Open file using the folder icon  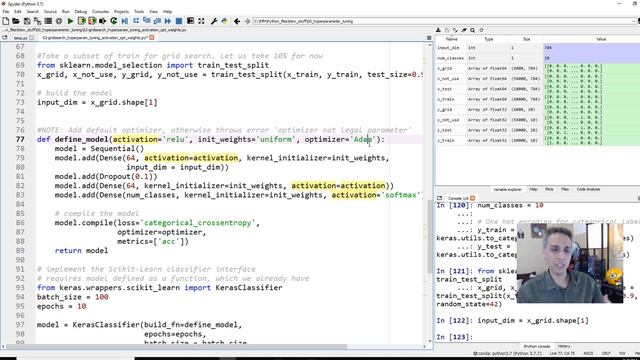click(16, 21)
